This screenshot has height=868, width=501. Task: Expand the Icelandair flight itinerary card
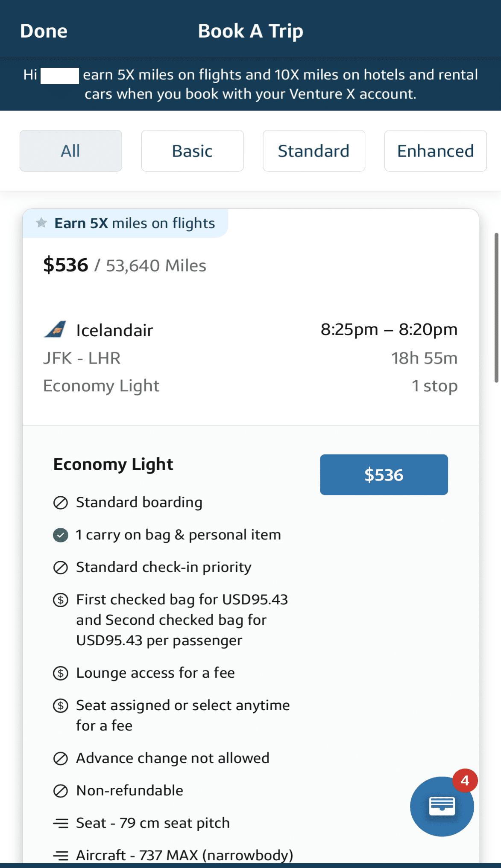click(250, 357)
